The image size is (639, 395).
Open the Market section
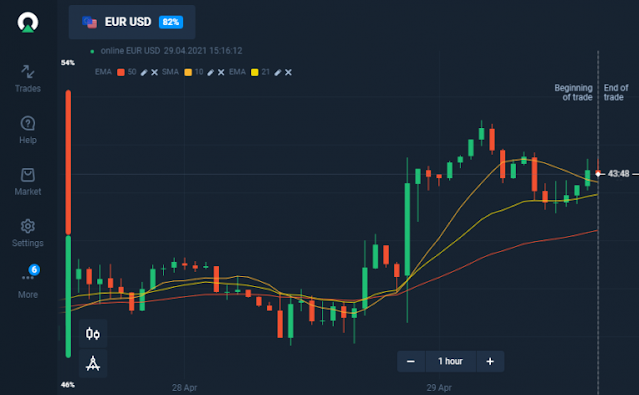(x=28, y=182)
